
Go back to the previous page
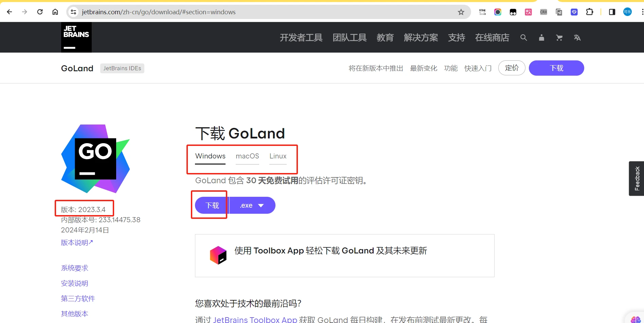point(10,12)
